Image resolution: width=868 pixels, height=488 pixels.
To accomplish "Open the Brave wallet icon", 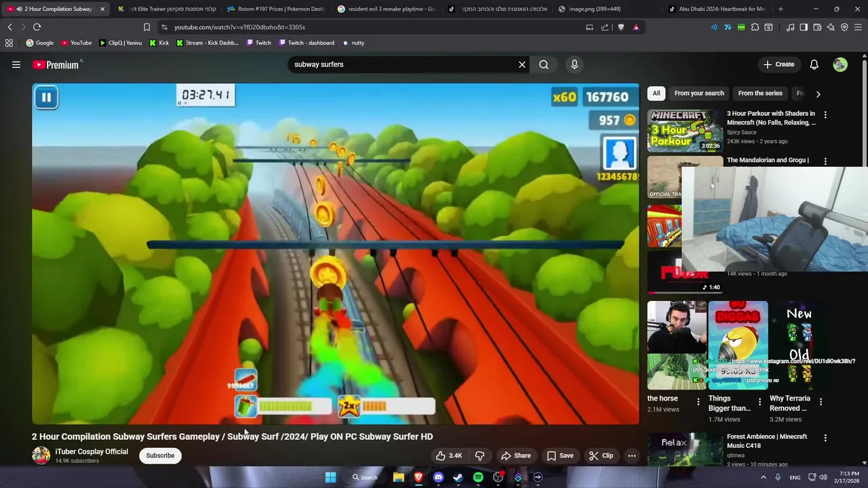I will [817, 27].
